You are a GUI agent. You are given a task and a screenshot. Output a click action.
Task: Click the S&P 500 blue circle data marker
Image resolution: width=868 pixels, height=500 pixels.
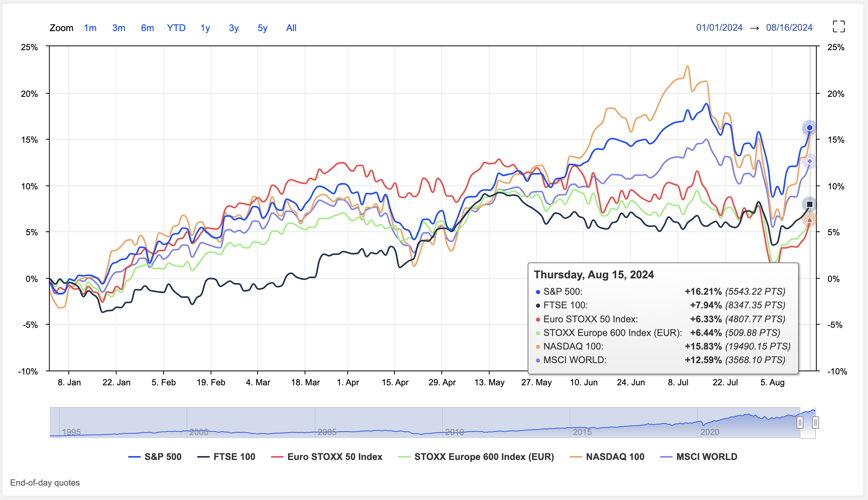coord(810,128)
